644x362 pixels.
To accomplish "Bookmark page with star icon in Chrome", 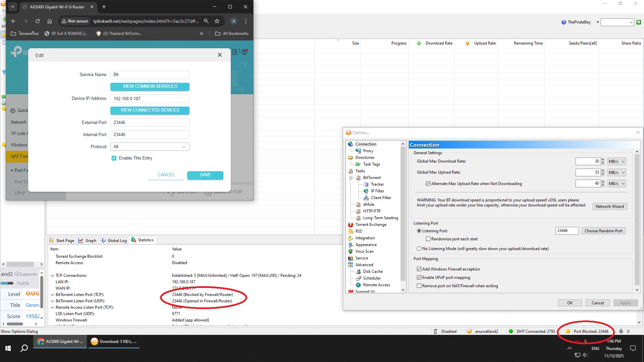I will (x=217, y=21).
